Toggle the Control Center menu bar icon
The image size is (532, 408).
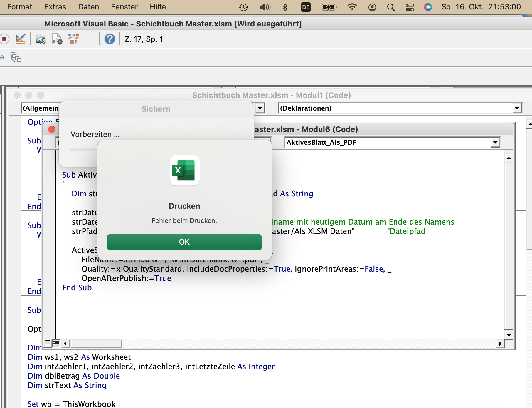(x=410, y=7)
